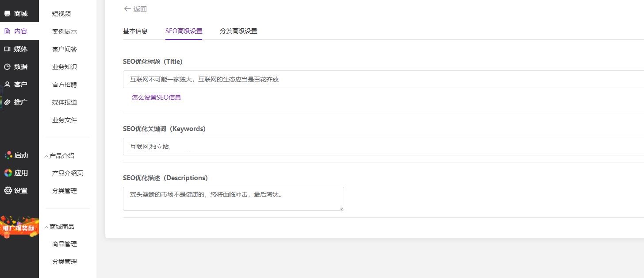Select the 内容 document icon
This screenshot has height=278, width=644.
click(x=7, y=31)
